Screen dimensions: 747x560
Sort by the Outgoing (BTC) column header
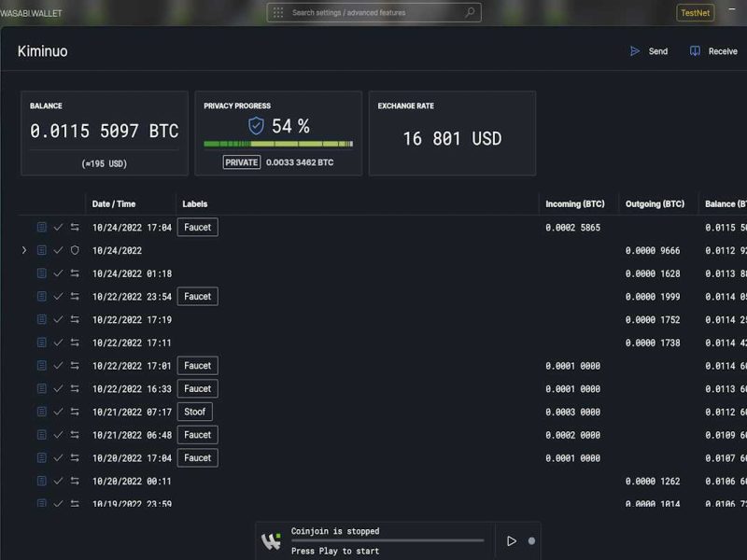655,203
